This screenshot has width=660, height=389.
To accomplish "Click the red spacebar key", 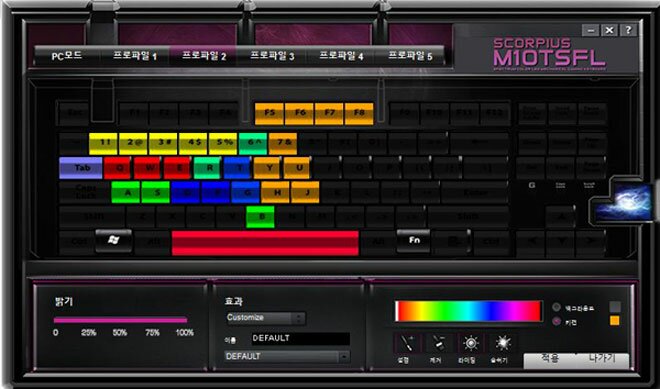I will point(265,243).
